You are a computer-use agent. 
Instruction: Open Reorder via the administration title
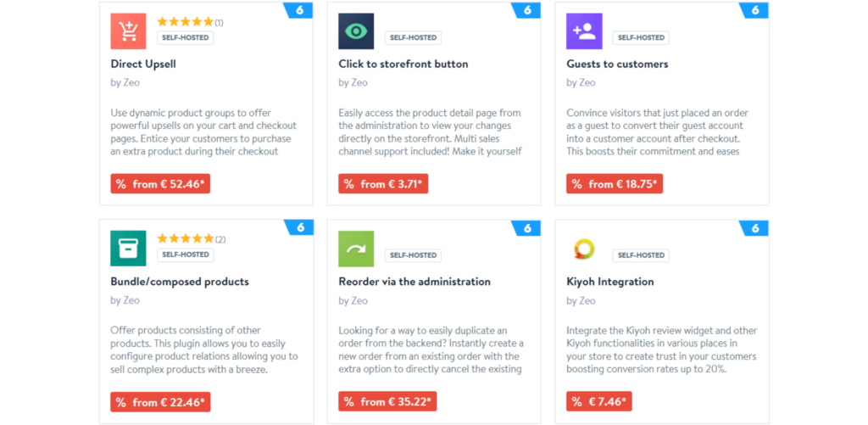tap(415, 282)
